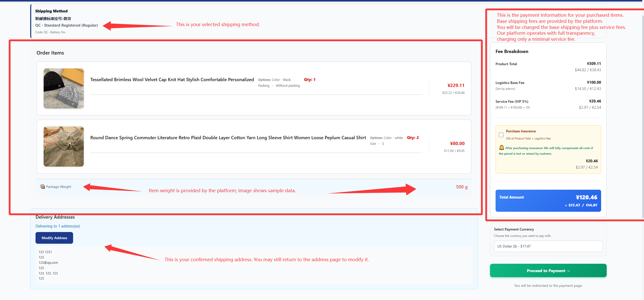Click the Round Dance plaid shirt title

click(228, 138)
